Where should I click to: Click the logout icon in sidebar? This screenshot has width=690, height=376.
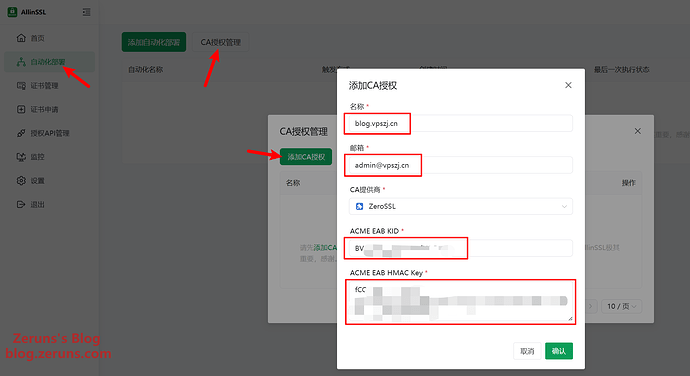click(x=21, y=204)
